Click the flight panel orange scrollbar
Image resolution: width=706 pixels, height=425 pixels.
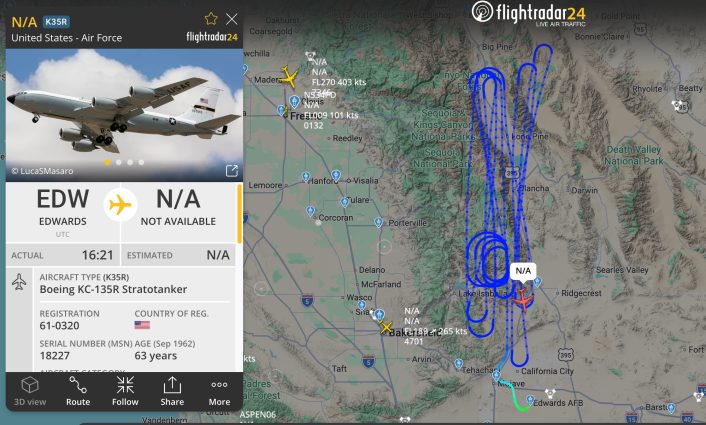point(239,213)
